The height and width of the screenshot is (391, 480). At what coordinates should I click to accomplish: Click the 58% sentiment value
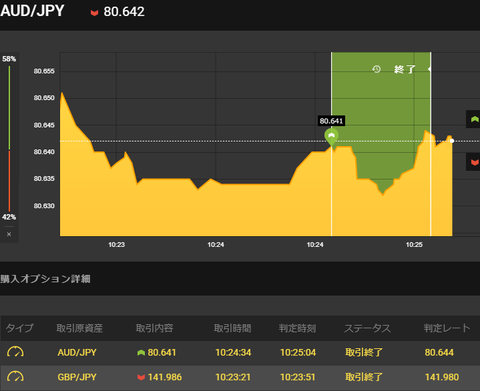pyautogui.click(x=9, y=59)
